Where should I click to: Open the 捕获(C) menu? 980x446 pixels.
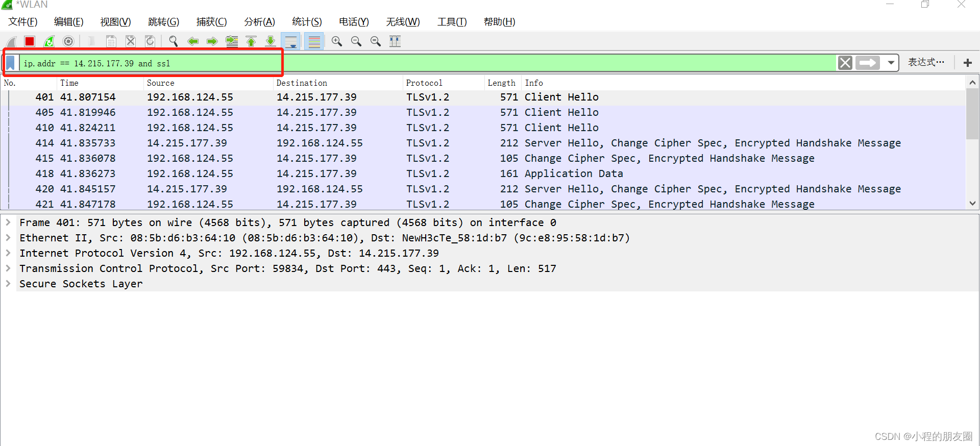coord(212,22)
